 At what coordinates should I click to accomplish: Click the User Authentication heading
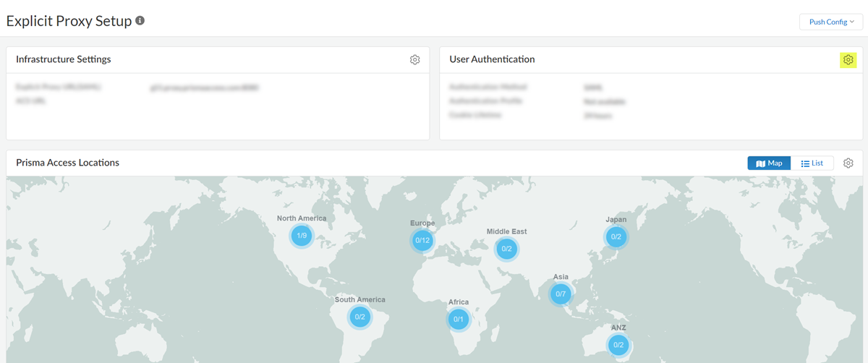(492, 59)
